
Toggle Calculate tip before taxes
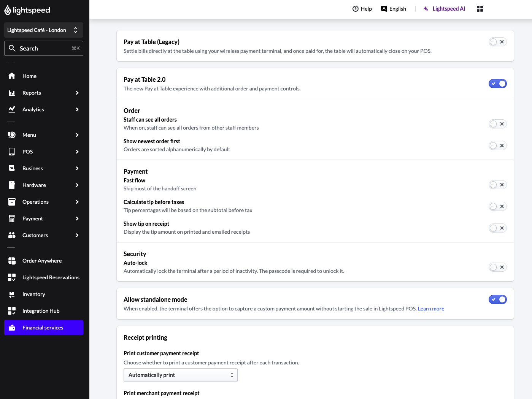click(x=497, y=206)
